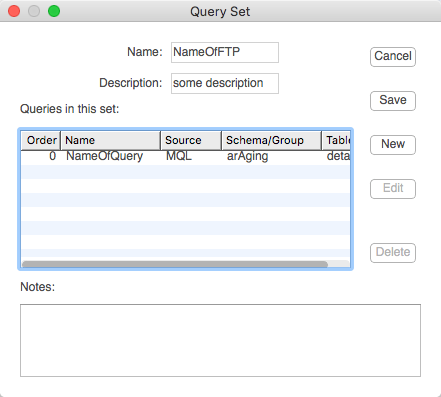Sort by the Schema/Group column header

point(271,140)
